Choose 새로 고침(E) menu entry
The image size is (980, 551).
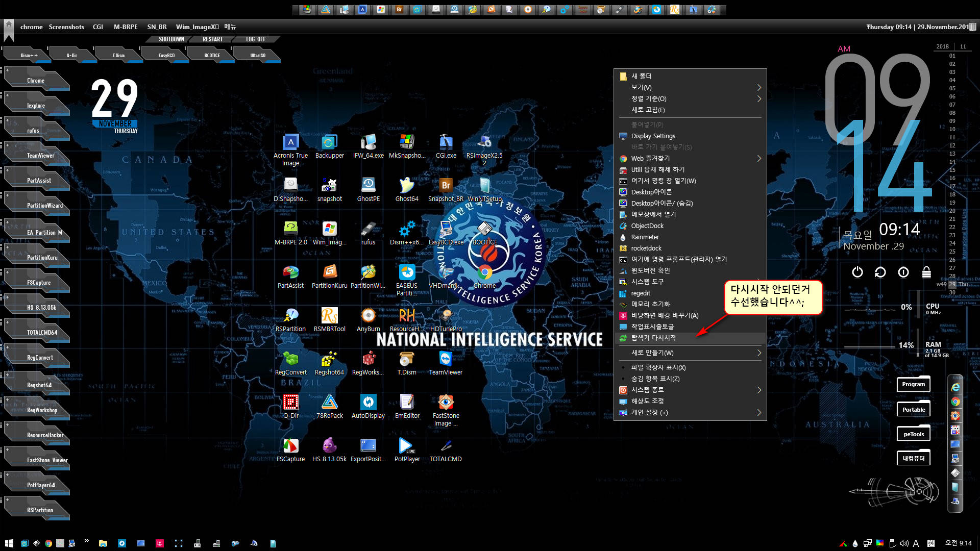(x=690, y=110)
